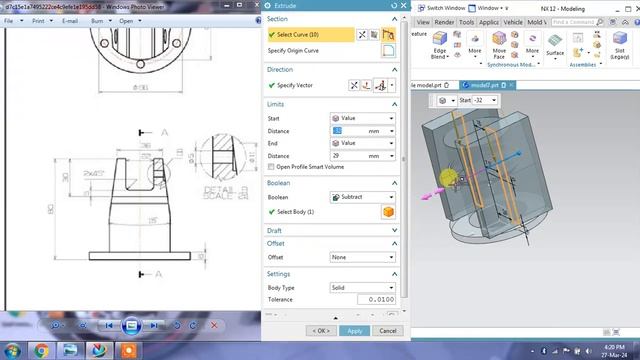Click the inferred vector icon in Direction
Image resolution: width=640 pixels, height=360 pixels.
click(x=380, y=85)
